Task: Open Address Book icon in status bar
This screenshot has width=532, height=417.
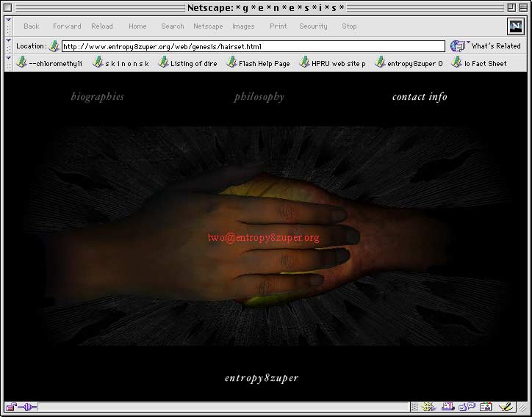Action: 485,407
